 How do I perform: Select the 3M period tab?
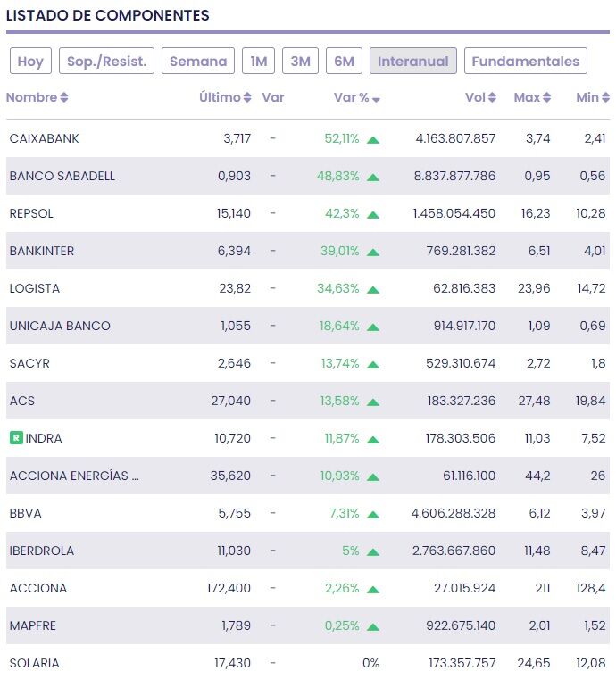tap(301, 62)
